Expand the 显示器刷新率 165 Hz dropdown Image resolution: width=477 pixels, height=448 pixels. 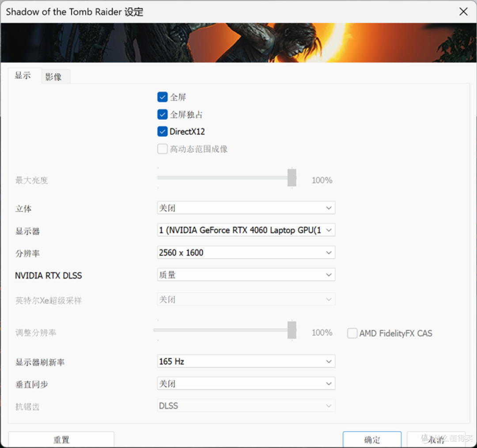pos(246,361)
